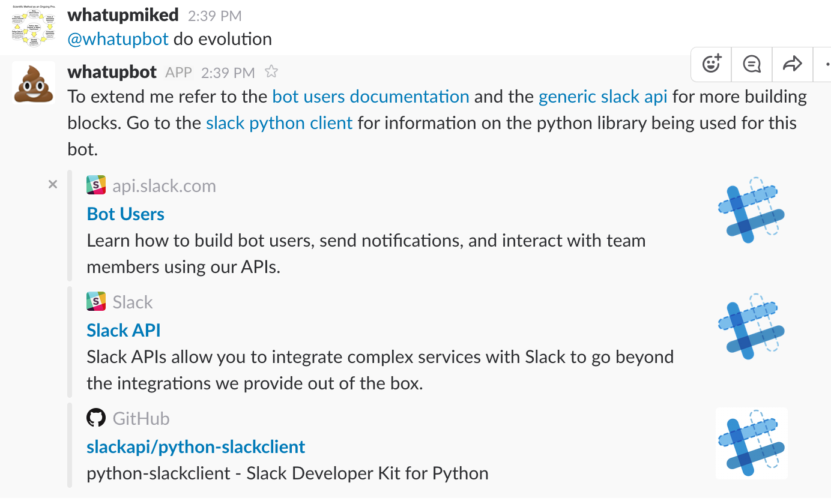Screen dimensions: 831x504
Task: Click whatupbot's 2:39 PM timestamp
Action: [x=228, y=73]
